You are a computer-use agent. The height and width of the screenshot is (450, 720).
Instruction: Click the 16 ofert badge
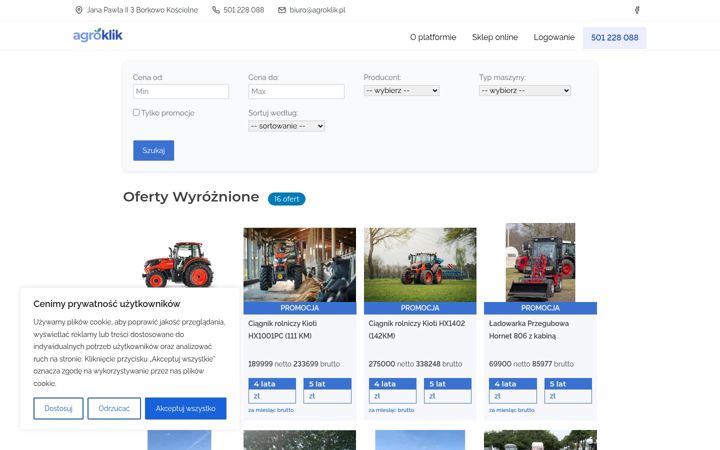(287, 199)
